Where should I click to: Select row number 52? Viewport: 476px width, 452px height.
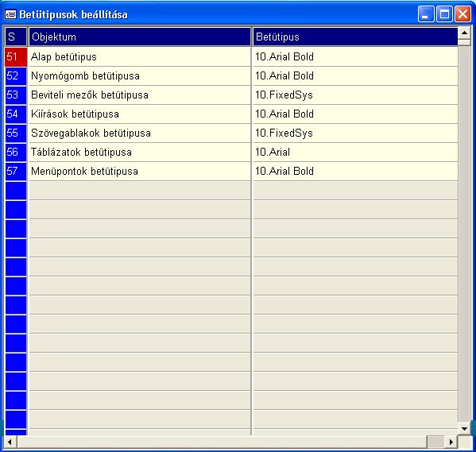[16, 76]
